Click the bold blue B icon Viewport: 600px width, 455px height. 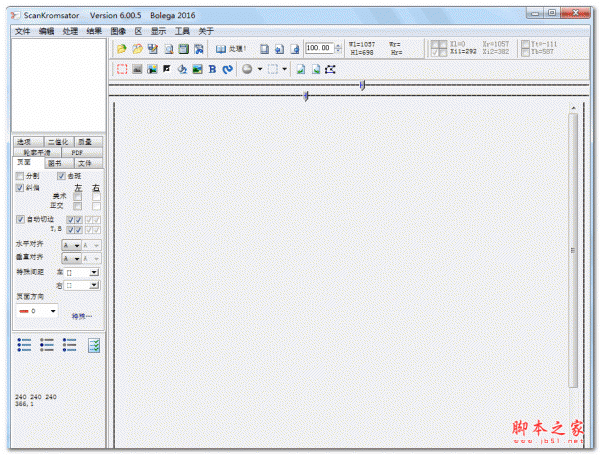point(212,69)
